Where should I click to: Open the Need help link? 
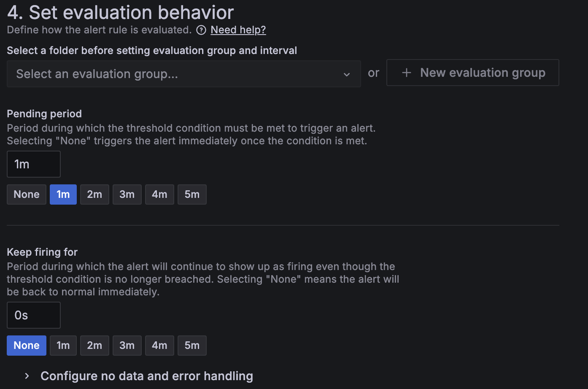238,30
